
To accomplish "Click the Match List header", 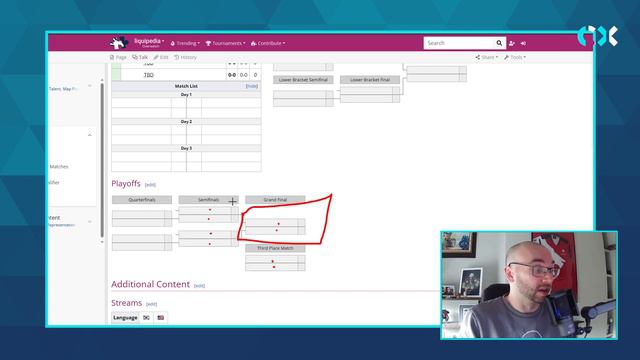I will 186,86.
